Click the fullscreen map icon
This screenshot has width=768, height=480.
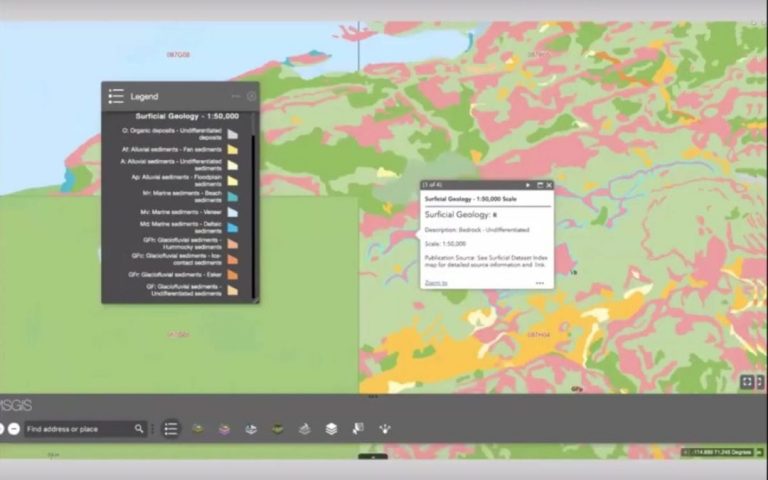coord(746,382)
